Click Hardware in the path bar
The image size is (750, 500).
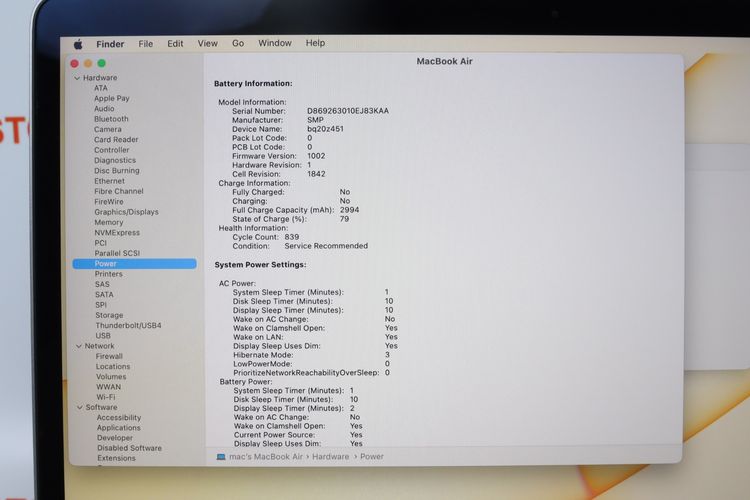[x=331, y=457]
